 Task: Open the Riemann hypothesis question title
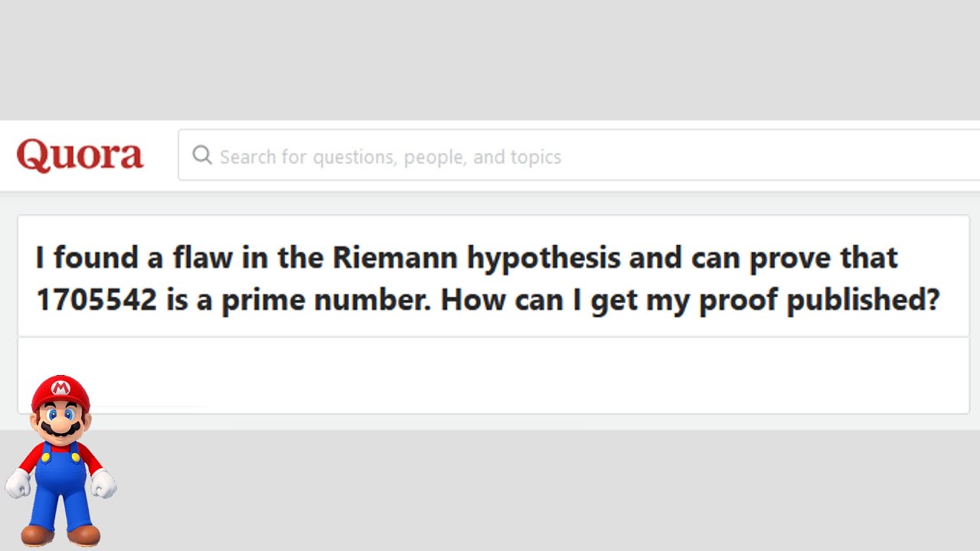(x=488, y=278)
